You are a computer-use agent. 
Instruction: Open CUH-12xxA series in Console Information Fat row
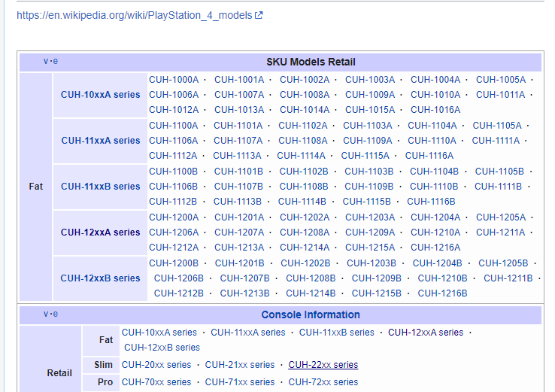[426, 333]
